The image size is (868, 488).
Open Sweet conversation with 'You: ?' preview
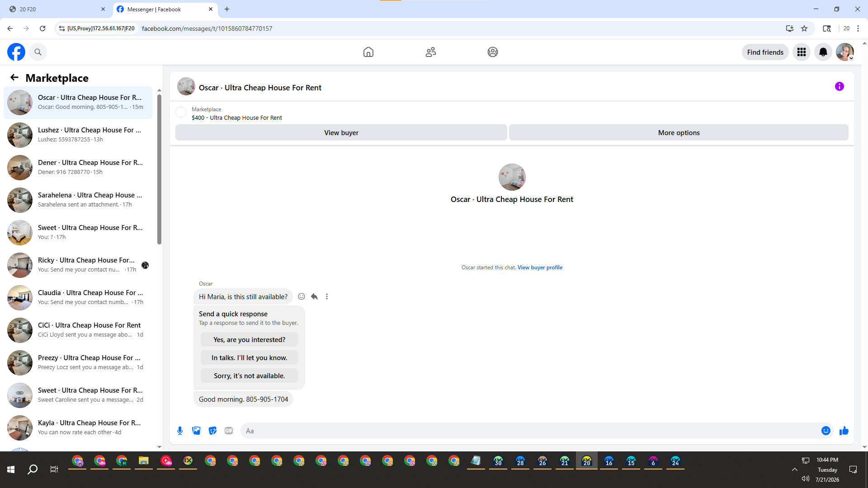point(78,233)
